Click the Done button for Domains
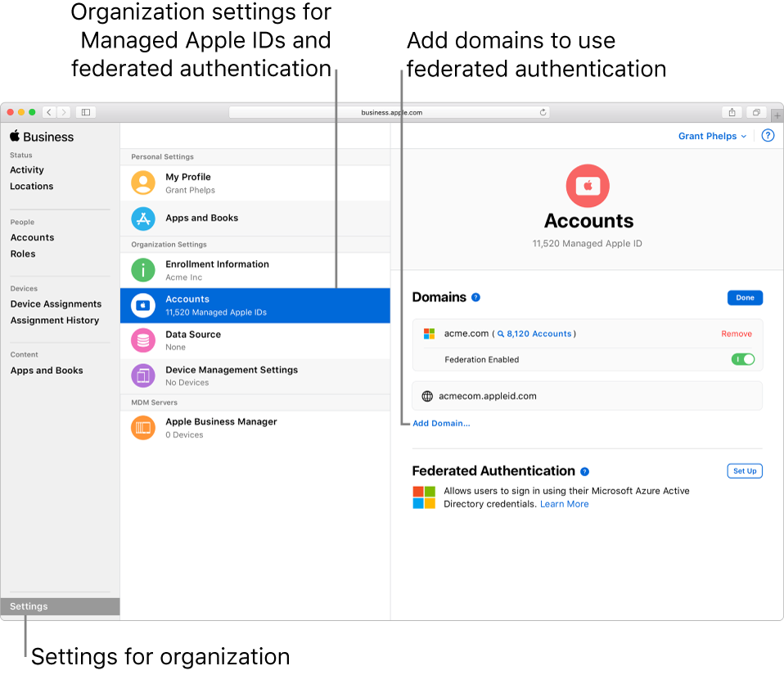 (x=745, y=298)
